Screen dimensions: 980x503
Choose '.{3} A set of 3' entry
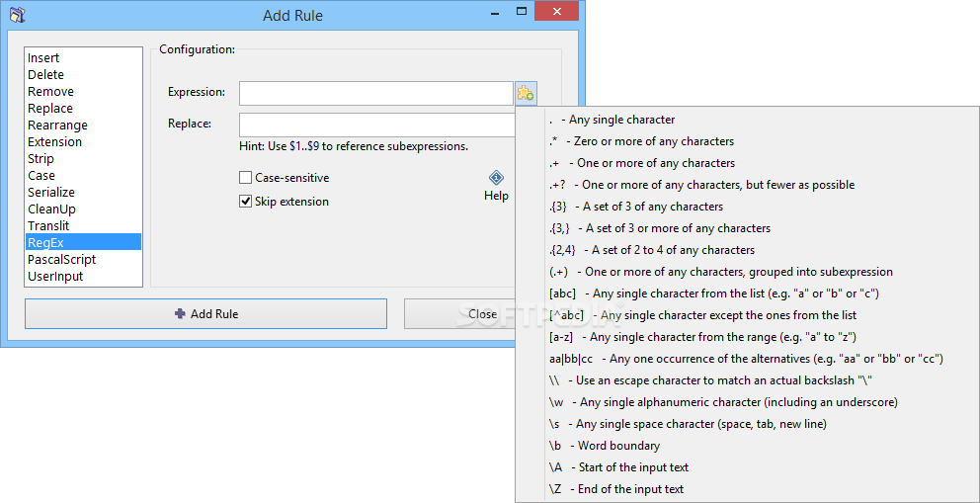point(748,207)
